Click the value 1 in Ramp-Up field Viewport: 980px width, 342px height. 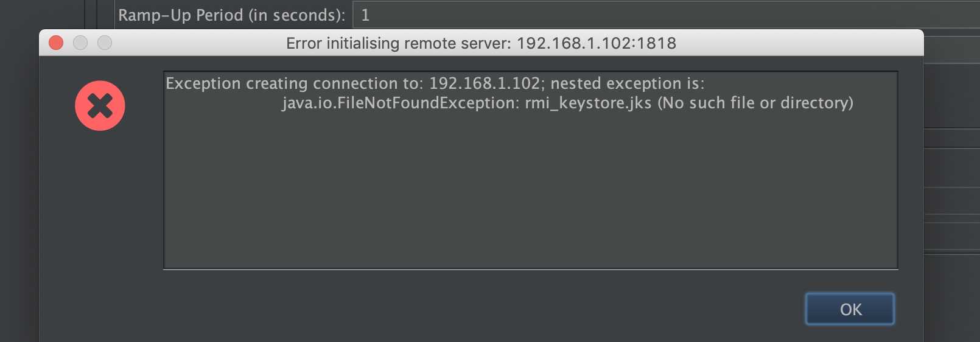[365, 15]
